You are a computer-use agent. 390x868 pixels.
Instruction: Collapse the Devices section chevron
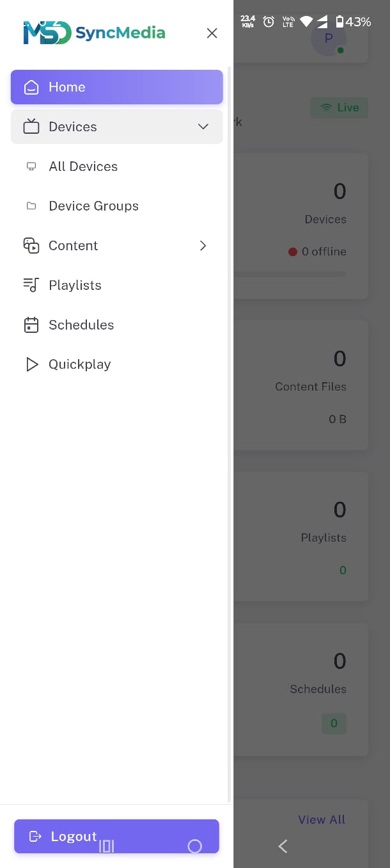pos(203,127)
